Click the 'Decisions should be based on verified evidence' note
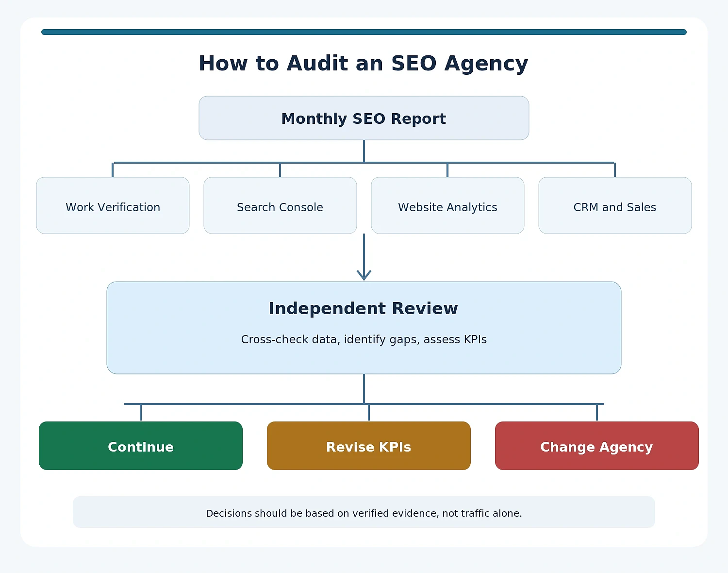 click(x=364, y=512)
